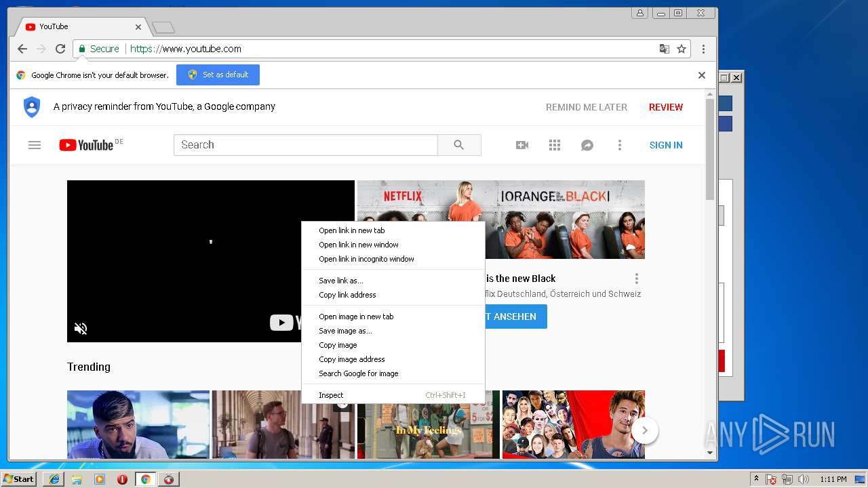Image resolution: width=868 pixels, height=488 pixels.
Task: Click the YouTube search input field
Action: 306,145
